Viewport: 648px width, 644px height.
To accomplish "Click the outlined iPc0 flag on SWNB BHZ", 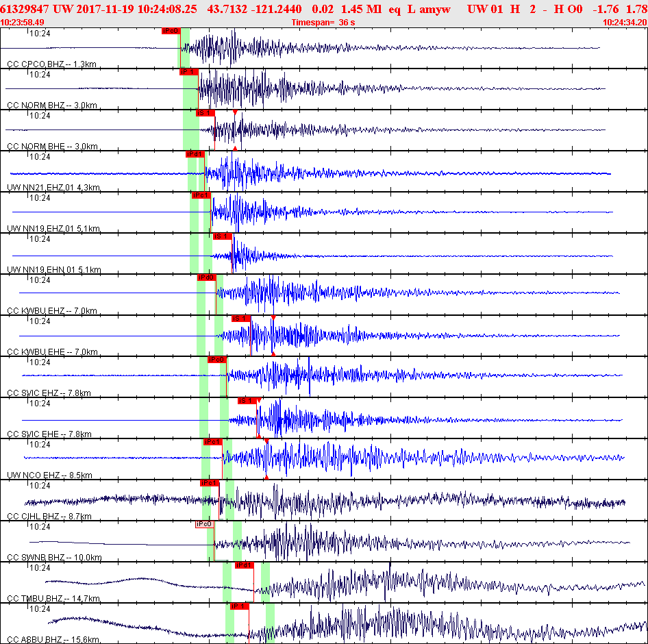I will point(205,524).
